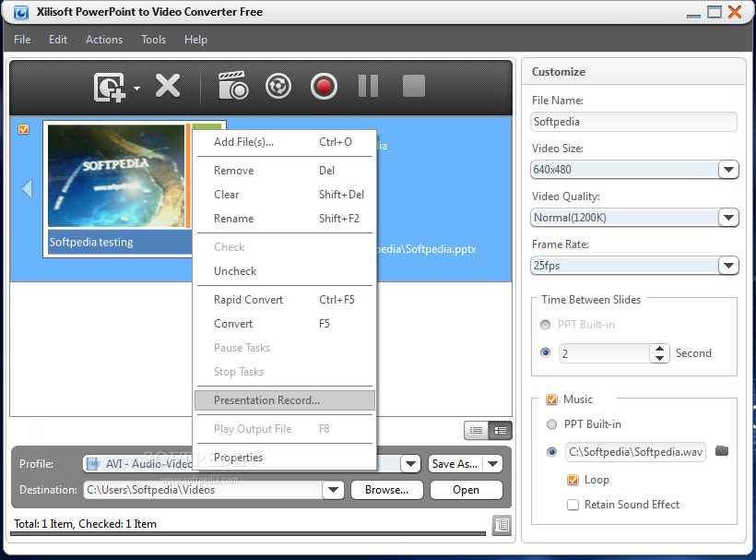The width and height of the screenshot is (756, 560).
Task: Click the app icon in title bar
Action: (20, 12)
